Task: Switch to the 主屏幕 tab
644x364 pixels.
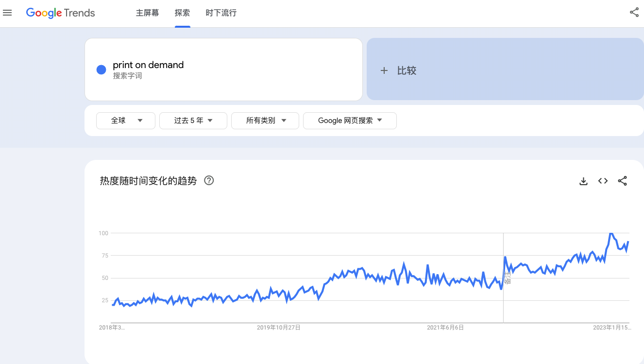Action: pos(148,13)
